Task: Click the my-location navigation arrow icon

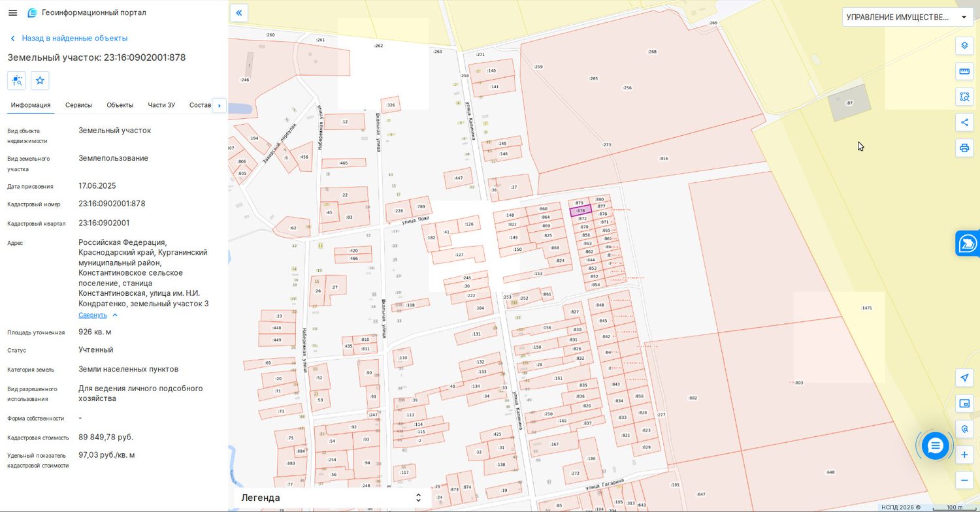Action: (964, 377)
